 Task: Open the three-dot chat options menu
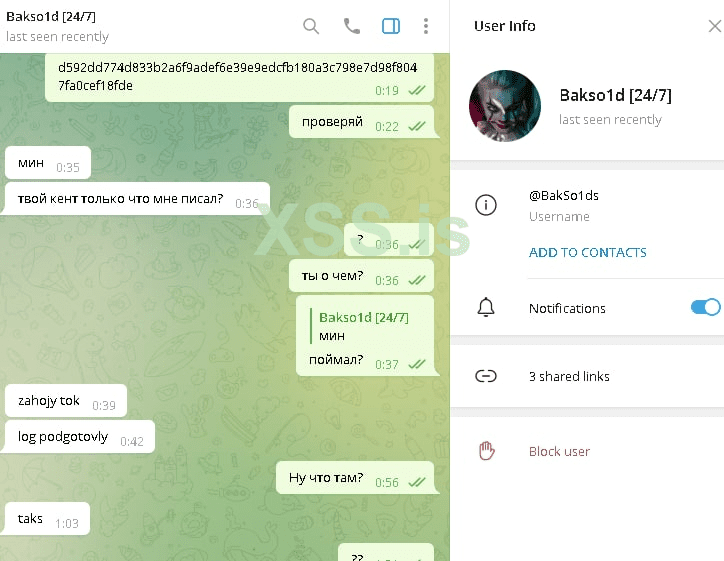point(426,26)
